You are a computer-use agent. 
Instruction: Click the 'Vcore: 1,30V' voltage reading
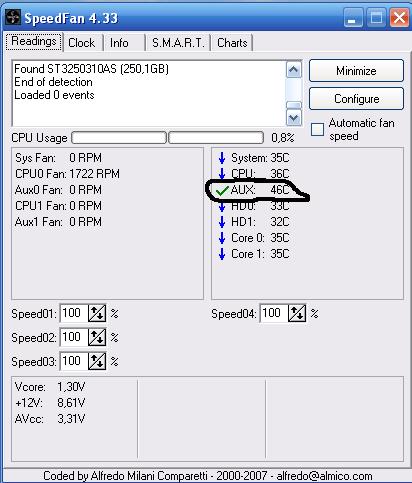point(50,387)
